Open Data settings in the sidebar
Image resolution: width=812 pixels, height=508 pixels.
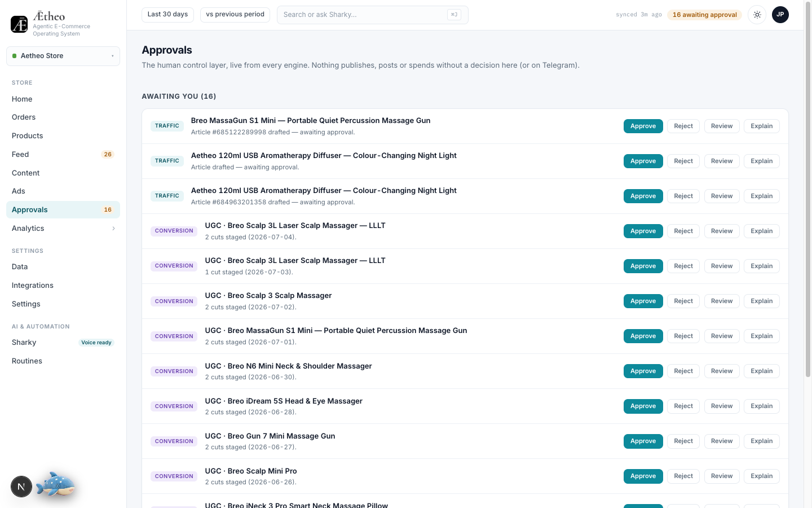pyautogui.click(x=63, y=267)
